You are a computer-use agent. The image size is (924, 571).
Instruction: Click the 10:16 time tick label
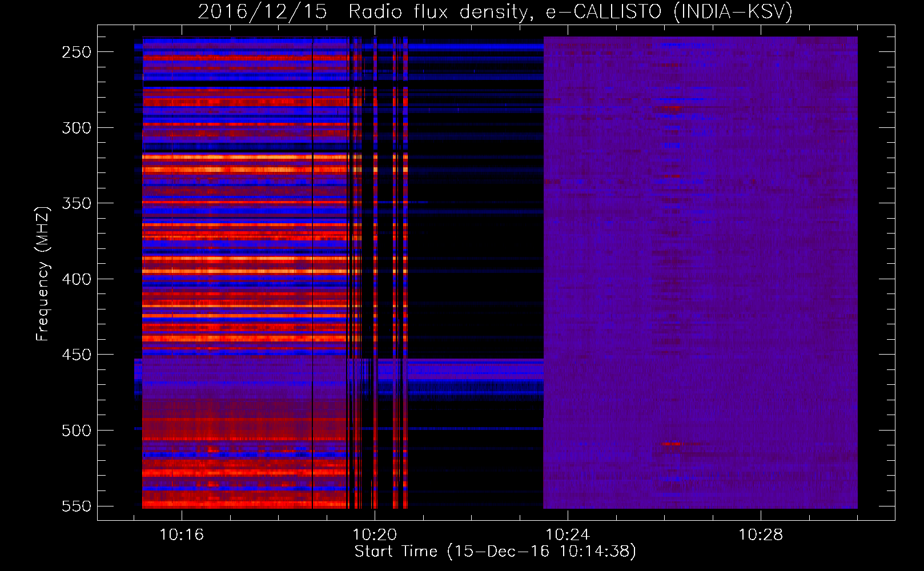[182, 535]
